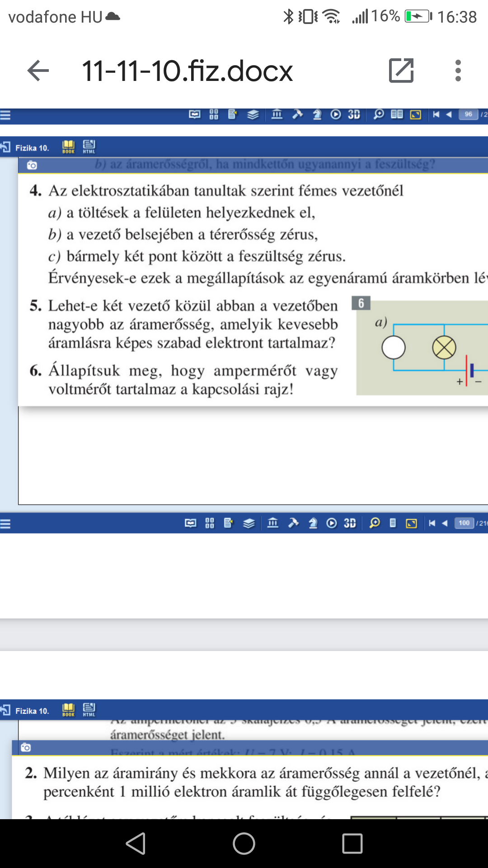This screenshot has width=488, height=868.
Task: Click 3D icon in page-96 toolbar
Action: 354,114
